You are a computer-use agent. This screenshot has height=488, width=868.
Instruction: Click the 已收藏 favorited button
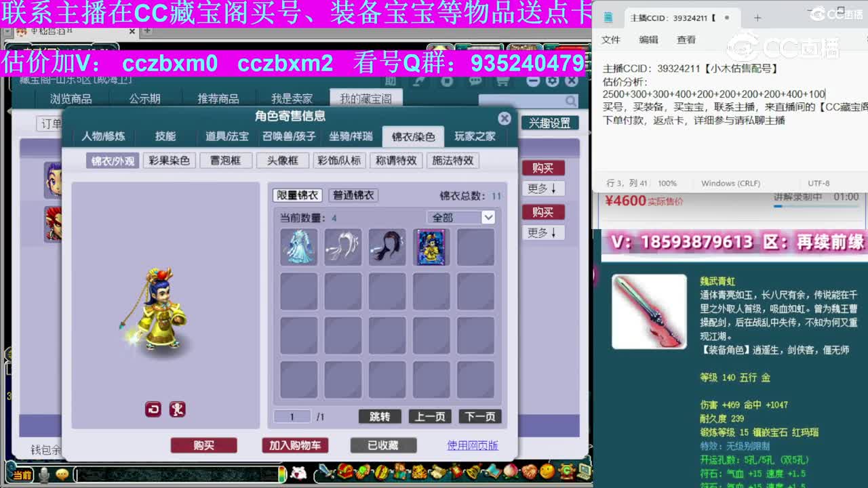[383, 445]
